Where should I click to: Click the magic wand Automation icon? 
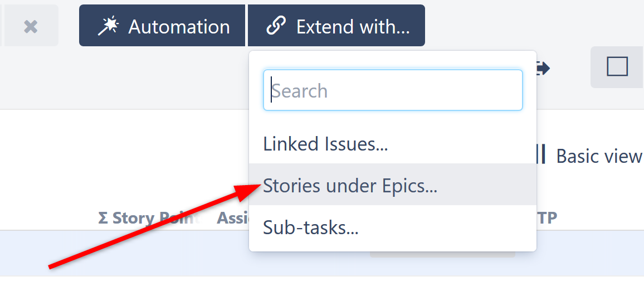108,26
